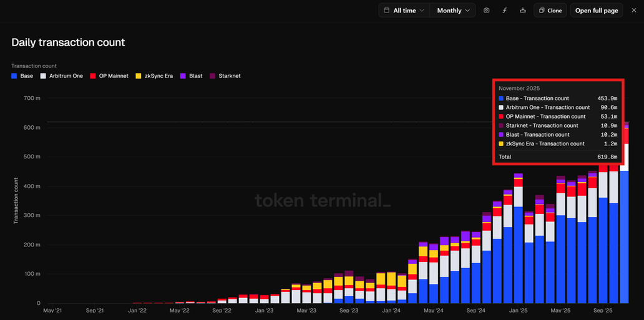644x320 pixels.
Task: Click the Open full page button
Action: coord(597,11)
